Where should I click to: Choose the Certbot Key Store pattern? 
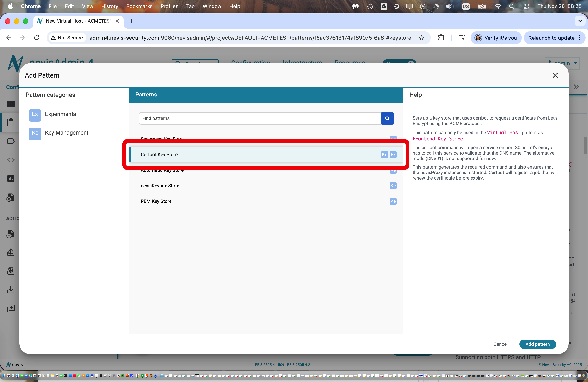[x=159, y=155]
